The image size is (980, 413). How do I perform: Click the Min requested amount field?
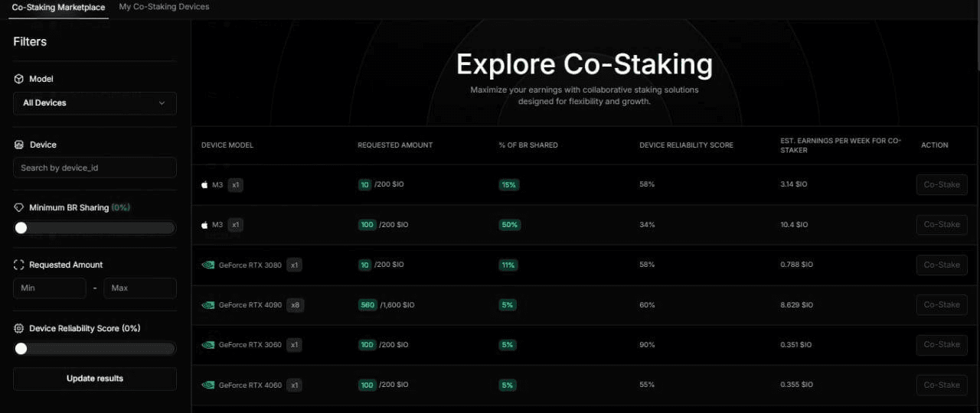click(x=50, y=288)
